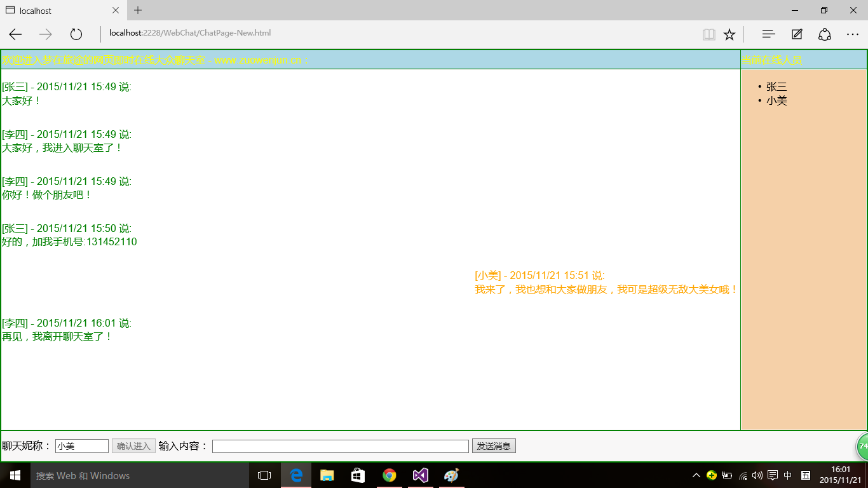868x488 pixels.
Task: Click the 搜索 Web 和 Windows search box
Action: (140, 475)
